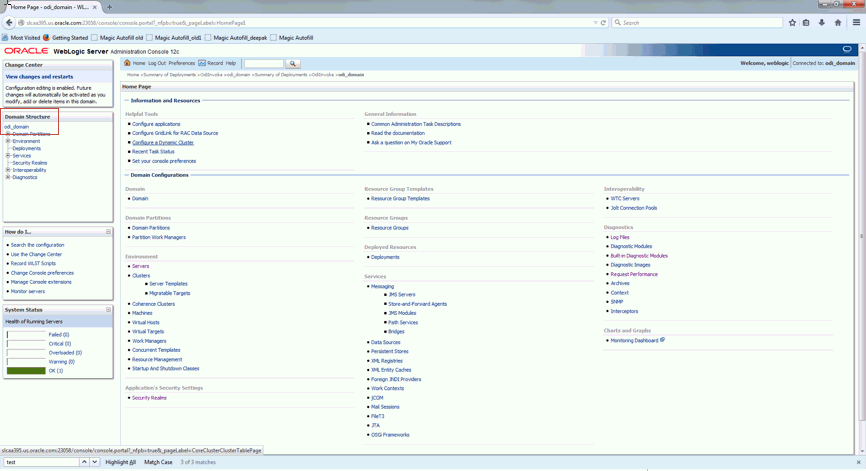Collapse the System Status panel
The image size is (866, 471).
tap(108, 310)
